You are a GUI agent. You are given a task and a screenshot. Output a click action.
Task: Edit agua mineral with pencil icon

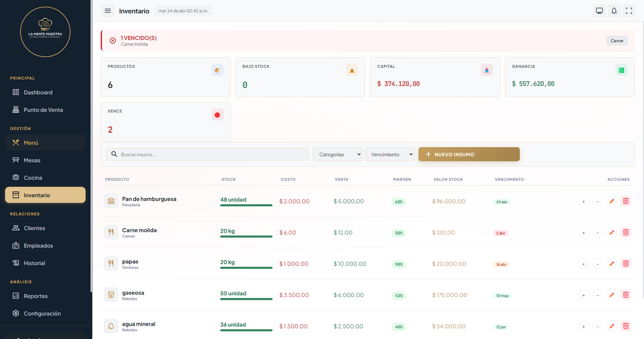pyautogui.click(x=612, y=326)
